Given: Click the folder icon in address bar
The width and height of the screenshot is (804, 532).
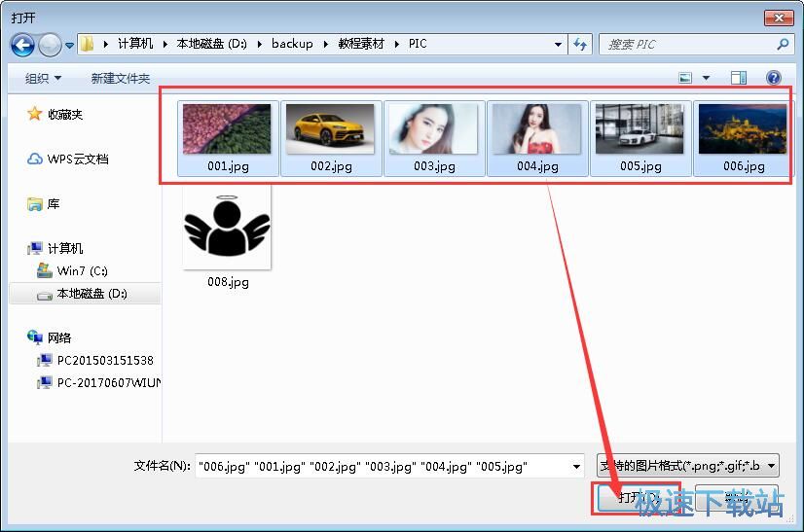Looking at the screenshot, I should point(88,44).
